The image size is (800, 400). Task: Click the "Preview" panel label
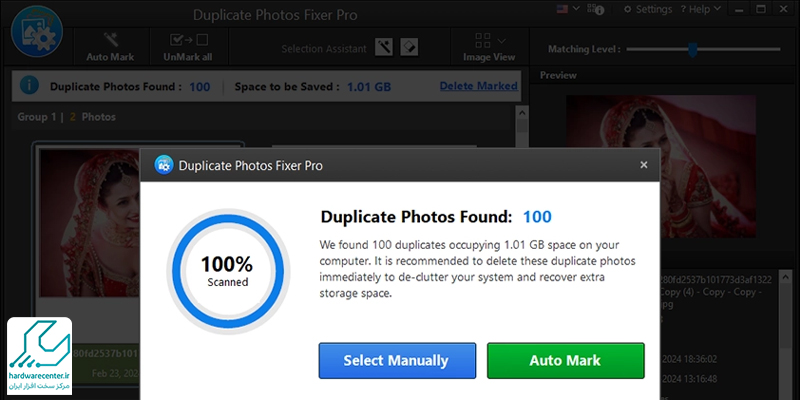pos(558,75)
